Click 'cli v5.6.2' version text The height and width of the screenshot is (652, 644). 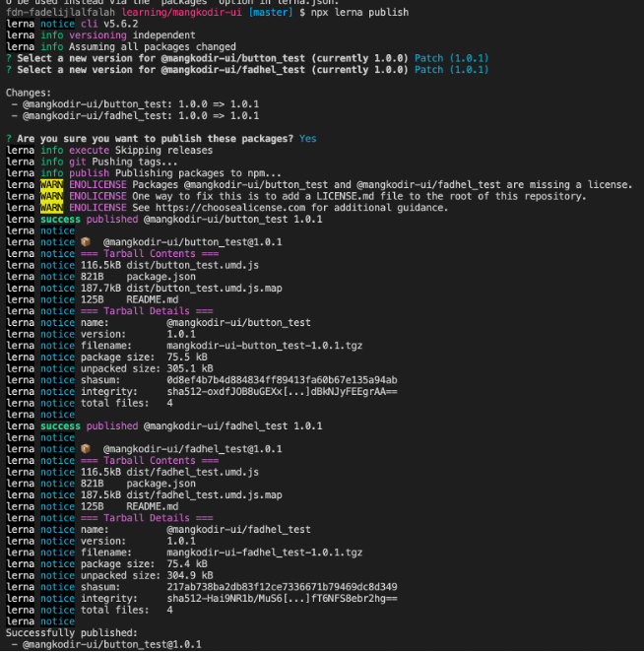[x=109, y=24]
